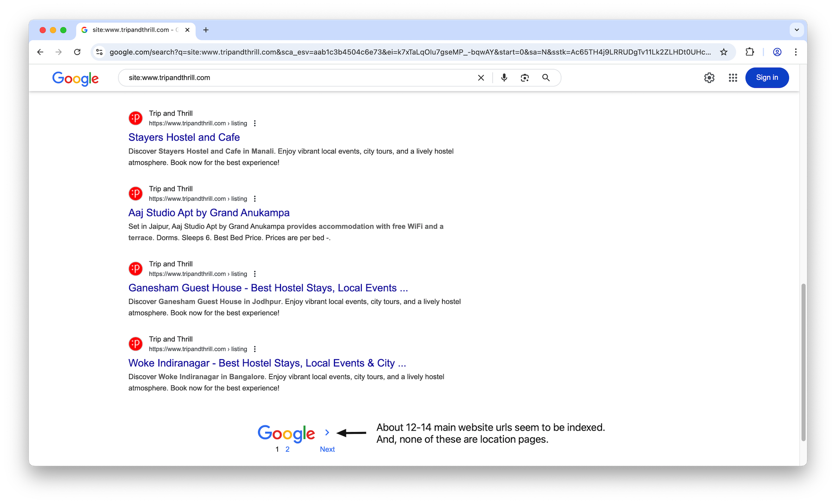Open the Chrome profile icon

pos(777,52)
